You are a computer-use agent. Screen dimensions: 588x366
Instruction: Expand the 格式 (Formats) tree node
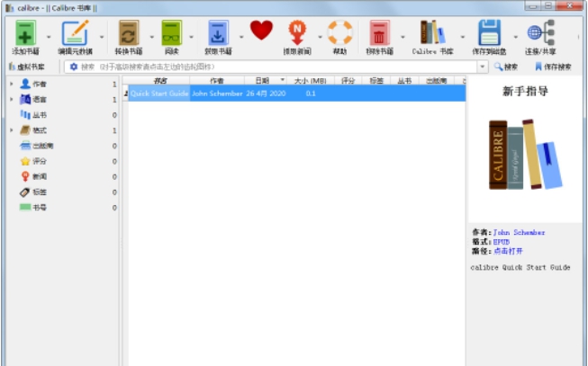coord(11,130)
